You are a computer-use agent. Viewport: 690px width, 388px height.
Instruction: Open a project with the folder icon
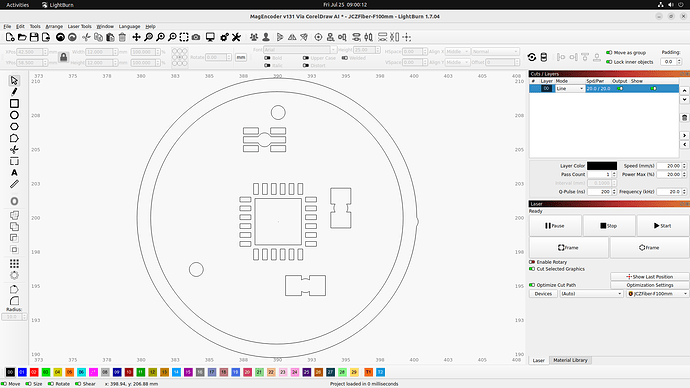[x=22, y=37]
